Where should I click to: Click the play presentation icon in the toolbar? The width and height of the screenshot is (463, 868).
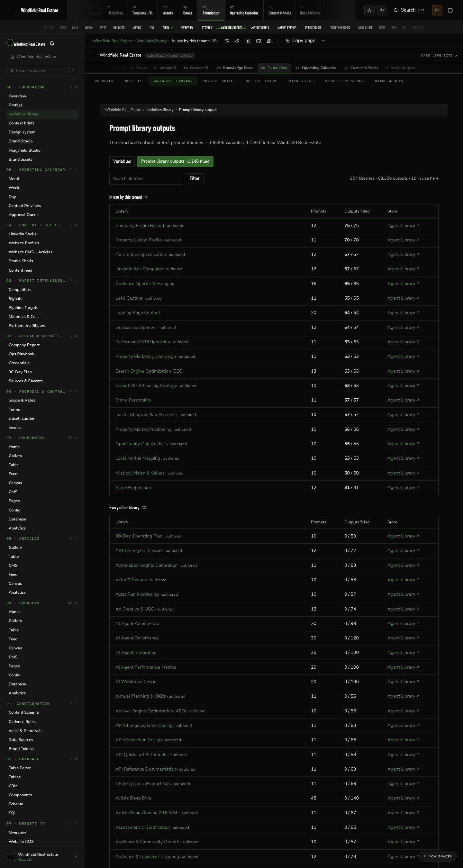coord(248,41)
